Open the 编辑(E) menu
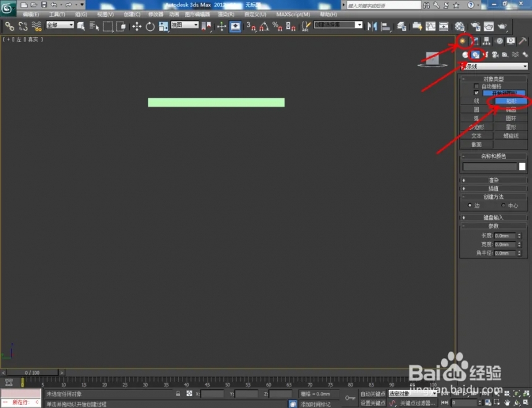 31,14
